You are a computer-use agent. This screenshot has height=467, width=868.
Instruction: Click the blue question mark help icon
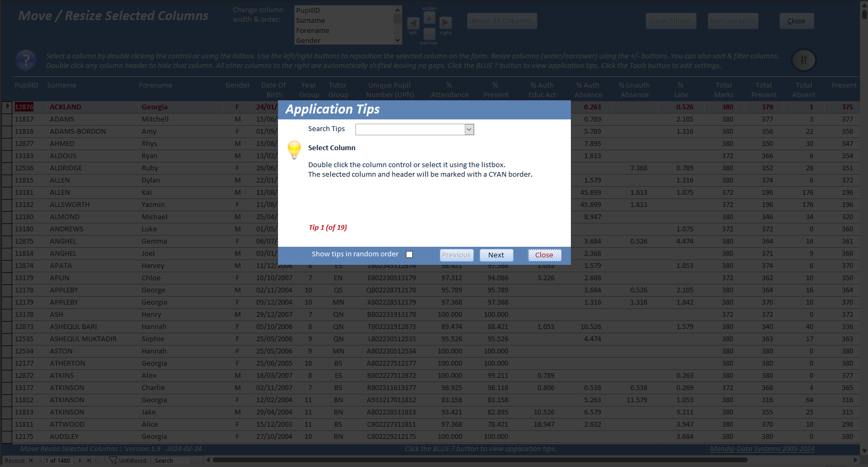point(25,60)
